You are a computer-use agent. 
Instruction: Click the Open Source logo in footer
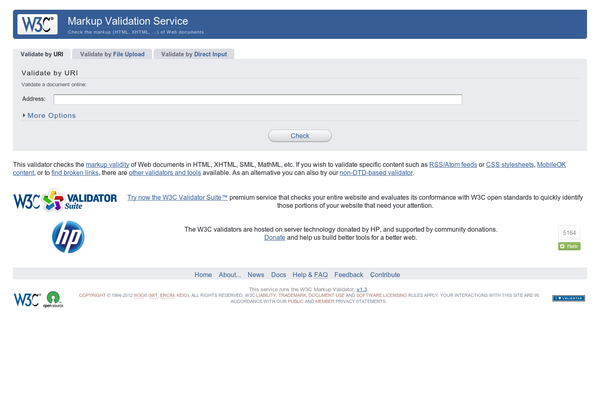tap(53, 300)
